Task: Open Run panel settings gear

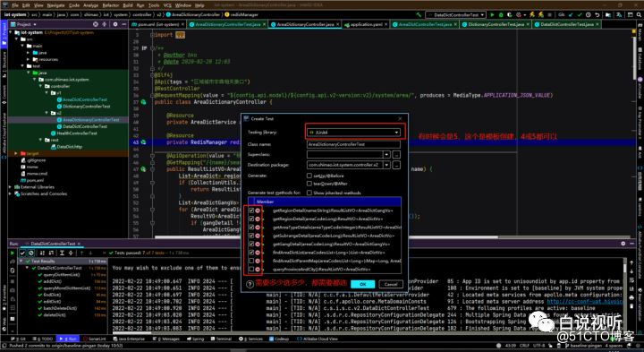Action: [x=623, y=244]
